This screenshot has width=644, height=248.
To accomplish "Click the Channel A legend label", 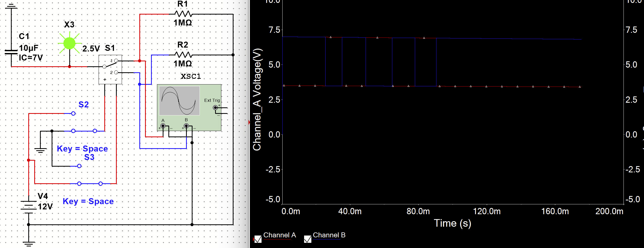I will pos(279,235).
